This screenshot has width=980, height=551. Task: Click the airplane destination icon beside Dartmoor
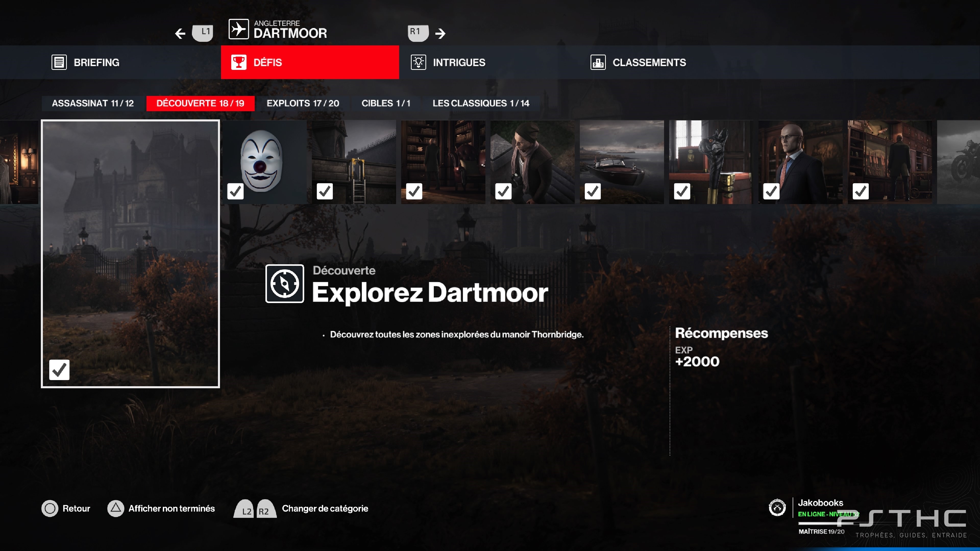pyautogui.click(x=239, y=29)
